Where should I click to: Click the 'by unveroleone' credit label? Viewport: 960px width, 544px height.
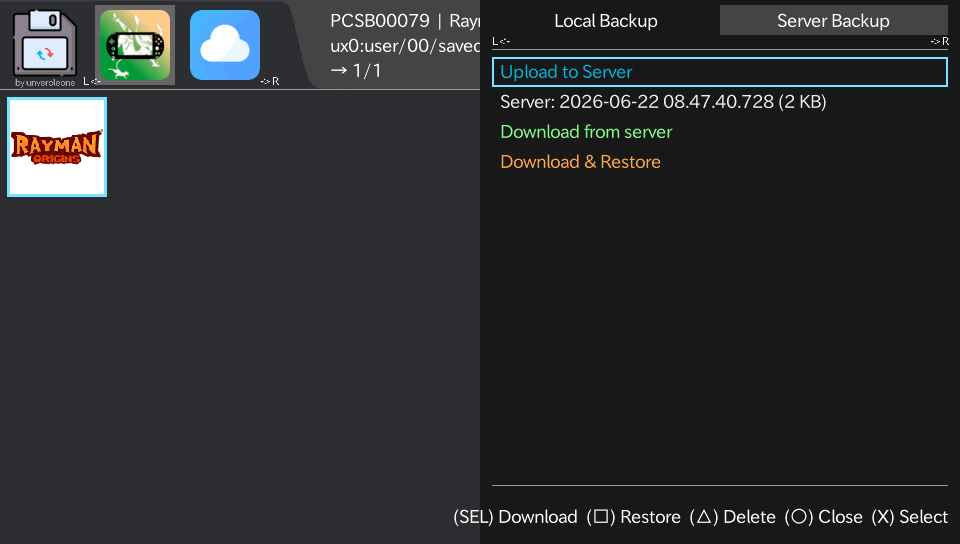click(45, 83)
